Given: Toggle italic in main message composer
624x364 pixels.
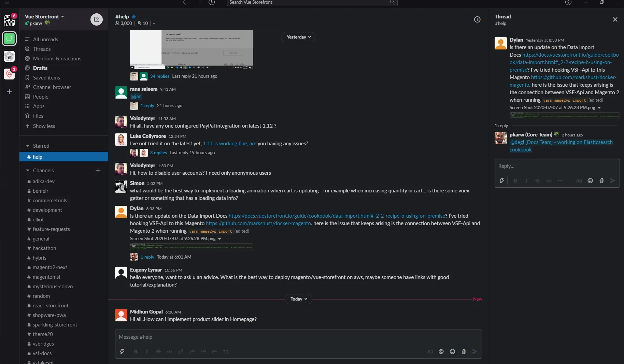Looking at the screenshot, I should [x=147, y=351].
